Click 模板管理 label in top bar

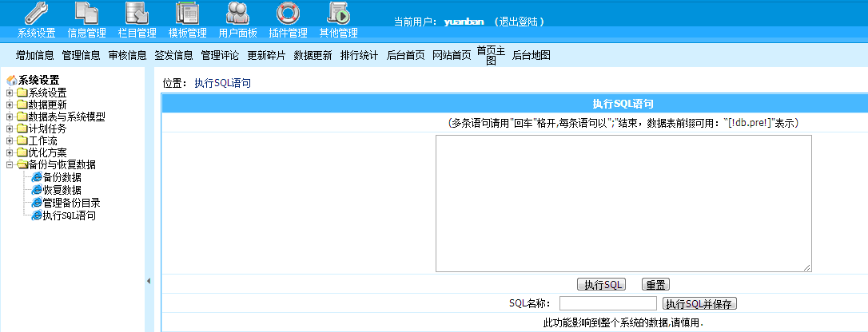[x=188, y=34]
